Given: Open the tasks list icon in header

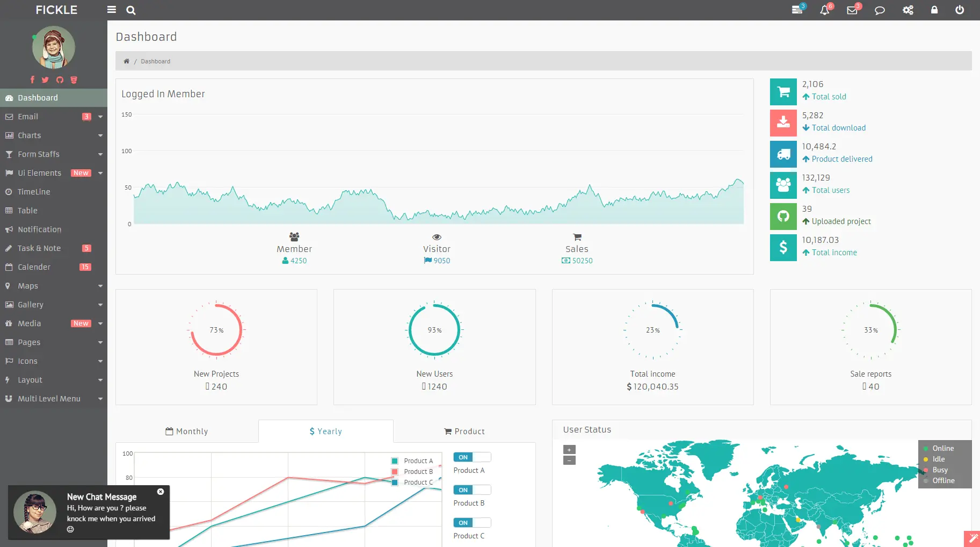Looking at the screenshot, I should tap(797, 10).
